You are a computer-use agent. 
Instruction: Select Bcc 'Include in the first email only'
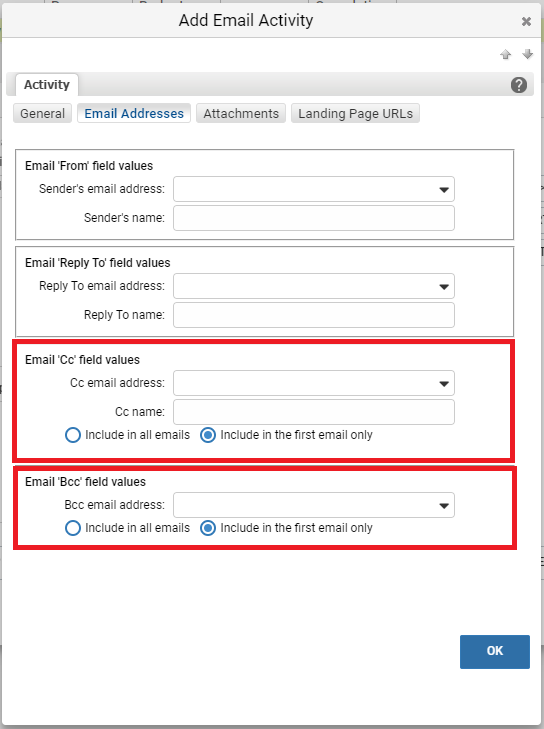208,528
